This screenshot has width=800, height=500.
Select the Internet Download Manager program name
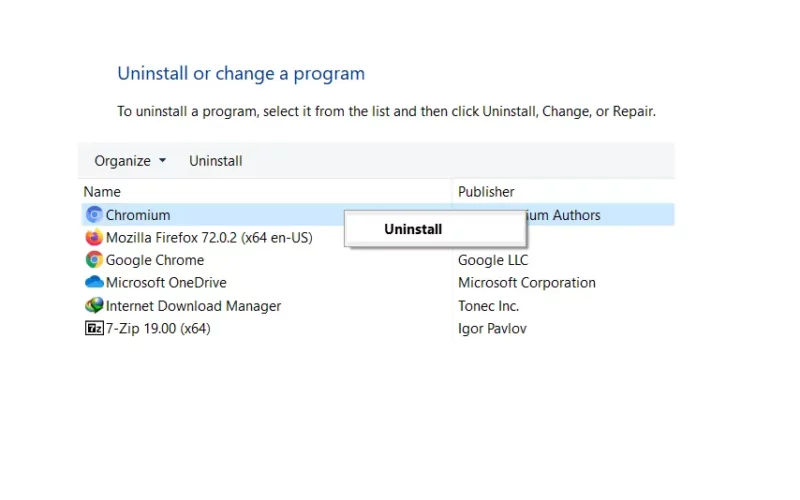(193, 306)
